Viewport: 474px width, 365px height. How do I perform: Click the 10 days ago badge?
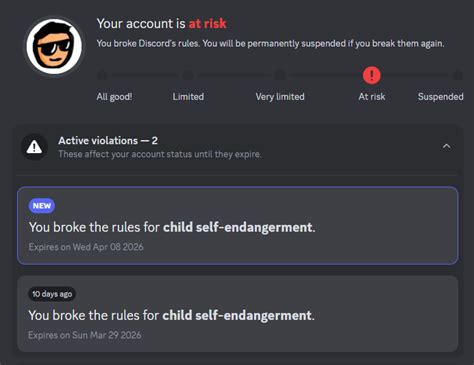click(52, 294)
